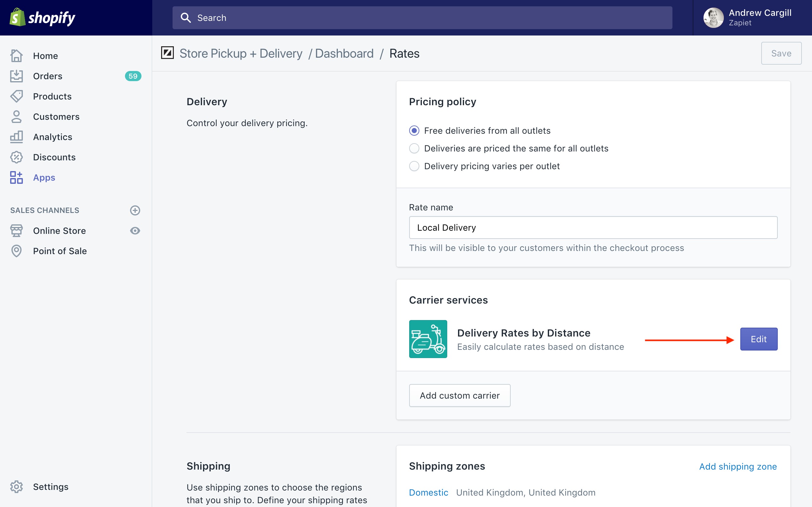
Task: Click the Shopify logo
Action: click(x=42, y=17)
